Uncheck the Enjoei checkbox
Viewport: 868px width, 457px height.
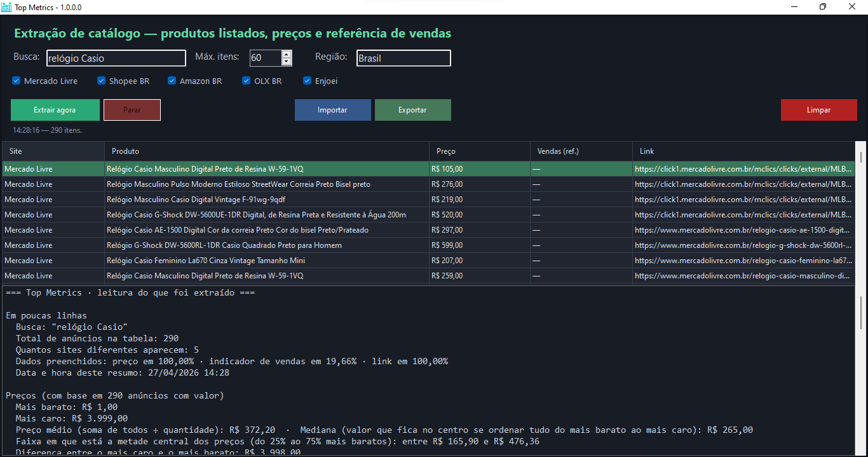(x=308, y=81)
